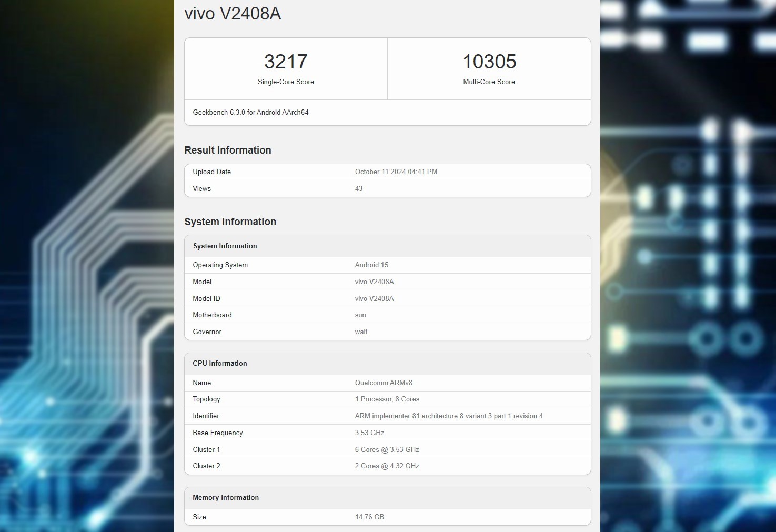Click Geekbench 6.3.0 for Android AArch64 text
This screenshot has width=776, height=532.
click(x=250, y=113)
